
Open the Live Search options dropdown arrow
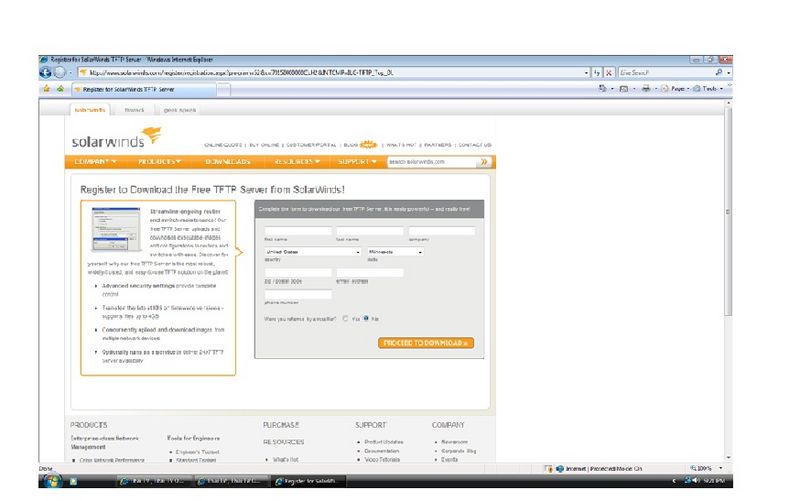[728, 73]
